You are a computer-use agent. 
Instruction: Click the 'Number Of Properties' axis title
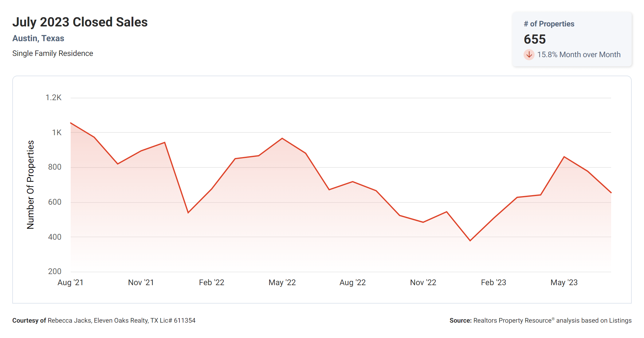point(30,185)
